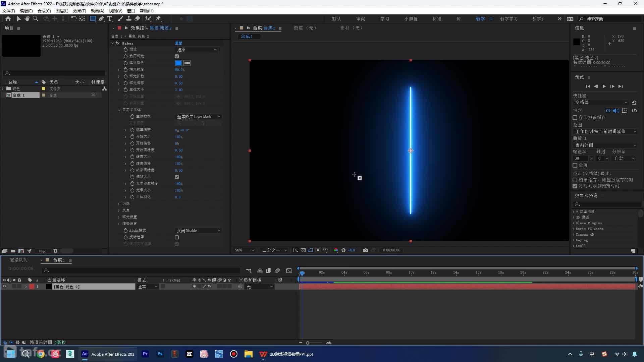Screen dimensions: 644x362
Task: Select the Type text tool
Action: pyautogui.click(x=110, y=19)
